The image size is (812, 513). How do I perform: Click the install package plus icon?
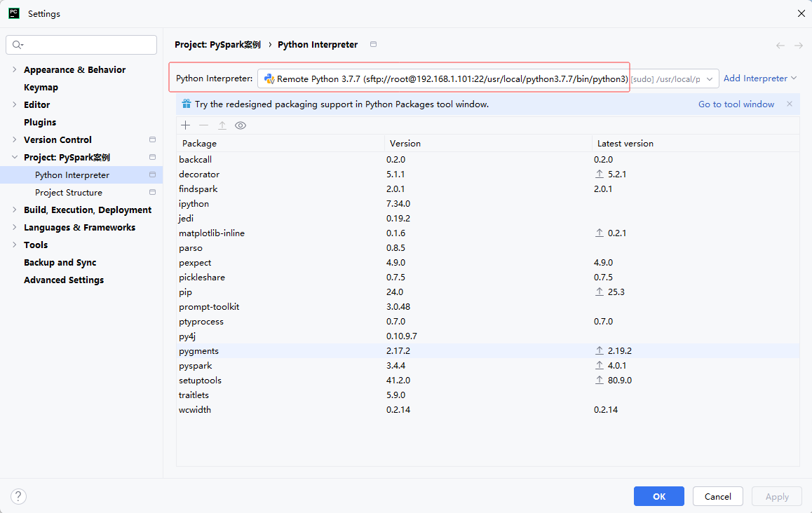(185, 125)
